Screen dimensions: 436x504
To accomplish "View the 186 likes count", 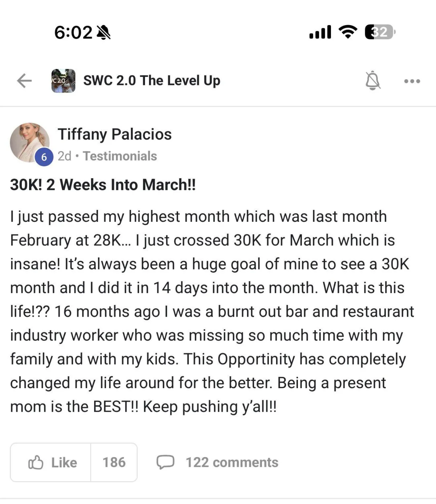I will click(x=114, y=463).
